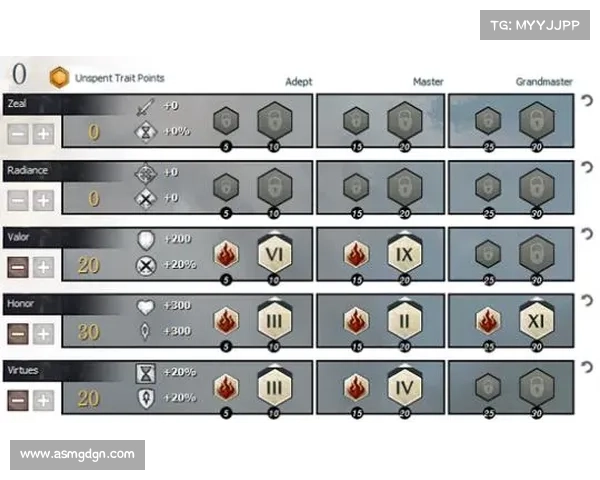
Task: Click the locked Zeal 10-point trait slot
Action: pos(275,124)
